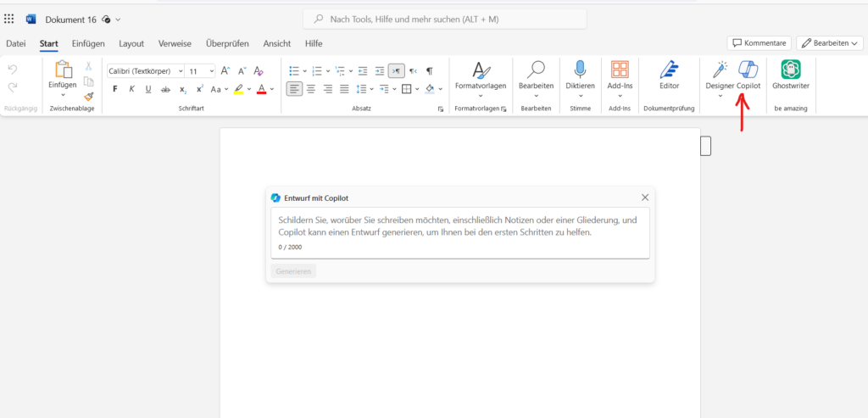Open the shading color picker arrow

[x=441, y=88]
